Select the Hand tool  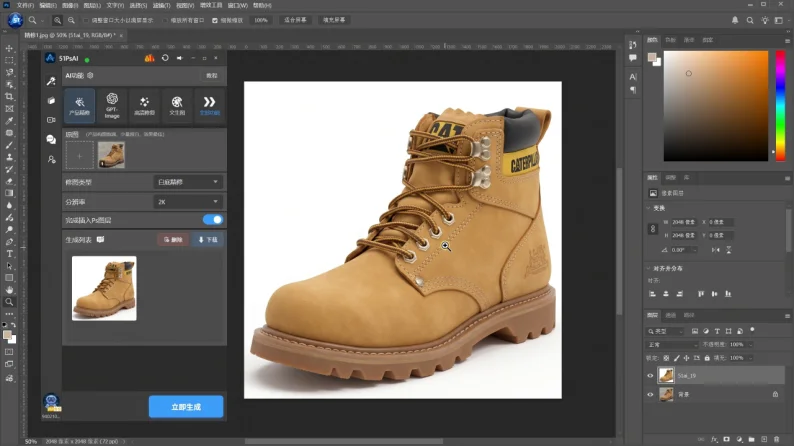(x=9, y=290)
